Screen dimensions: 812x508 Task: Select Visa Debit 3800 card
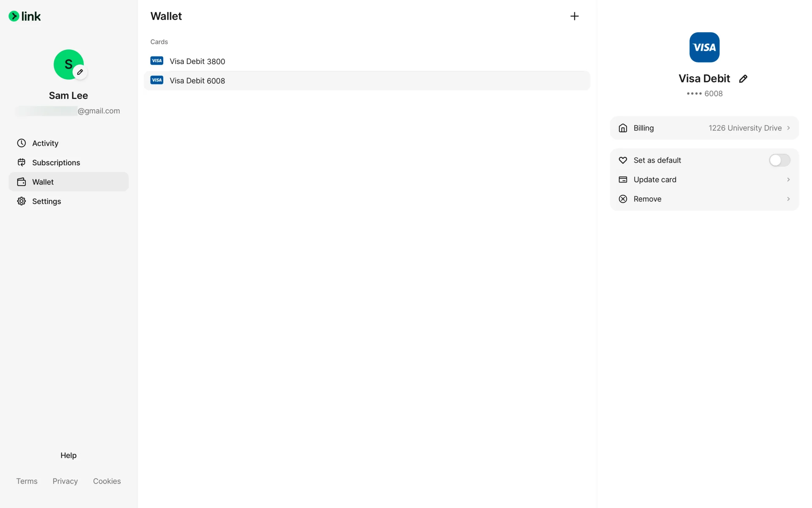tap(197, 61)
